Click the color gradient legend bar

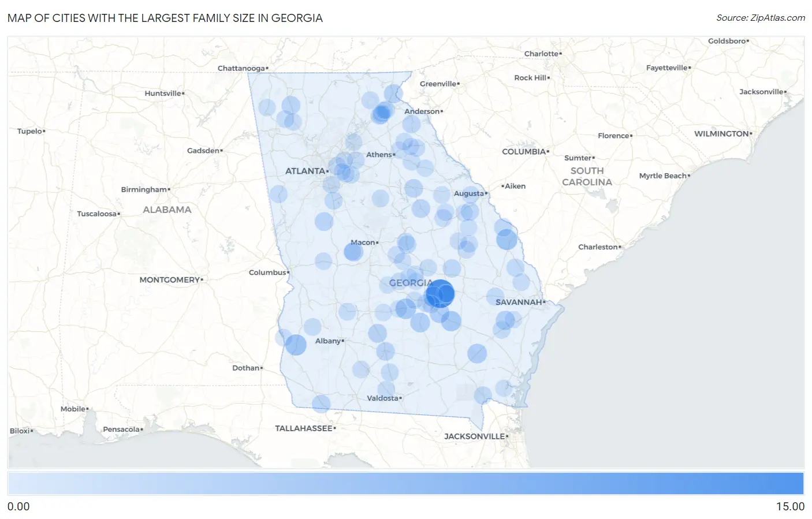click(405, 484)
